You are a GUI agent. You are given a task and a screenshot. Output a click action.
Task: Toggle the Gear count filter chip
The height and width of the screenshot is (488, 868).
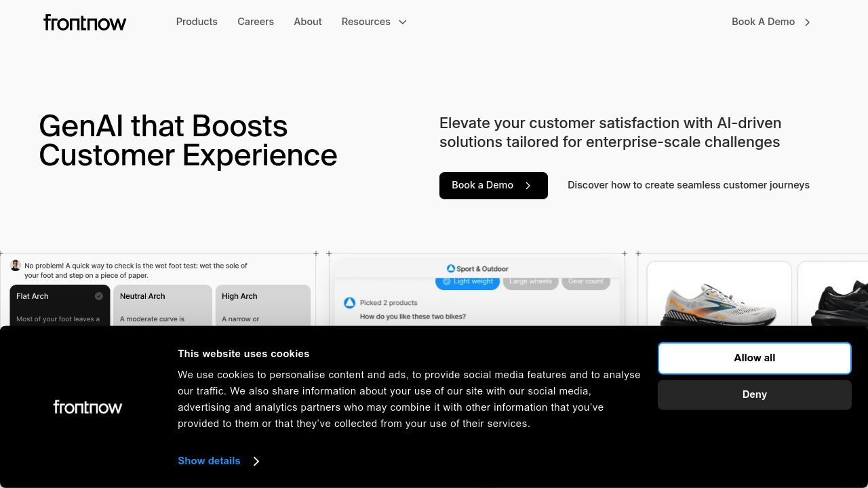point(585,282)
